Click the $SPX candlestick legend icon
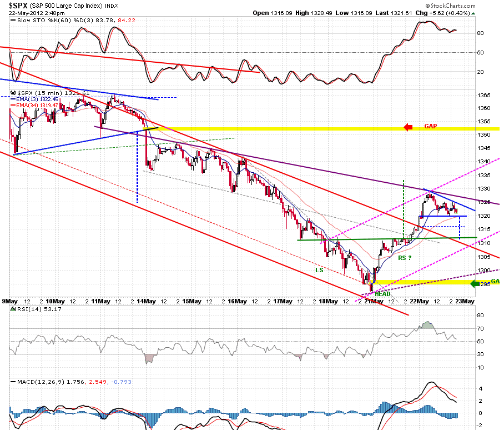Viewport: 504px width, 430px height. pos(13,93)
